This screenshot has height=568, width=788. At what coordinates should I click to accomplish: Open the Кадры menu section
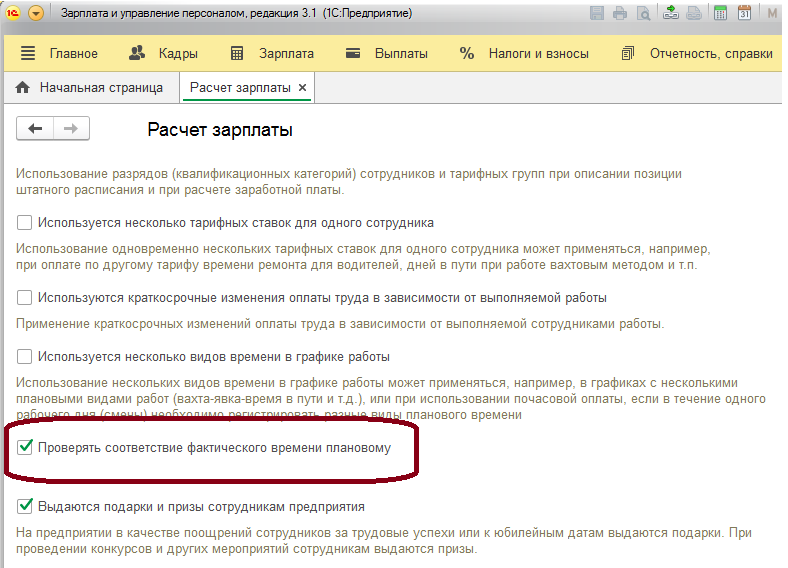[164, 53]
